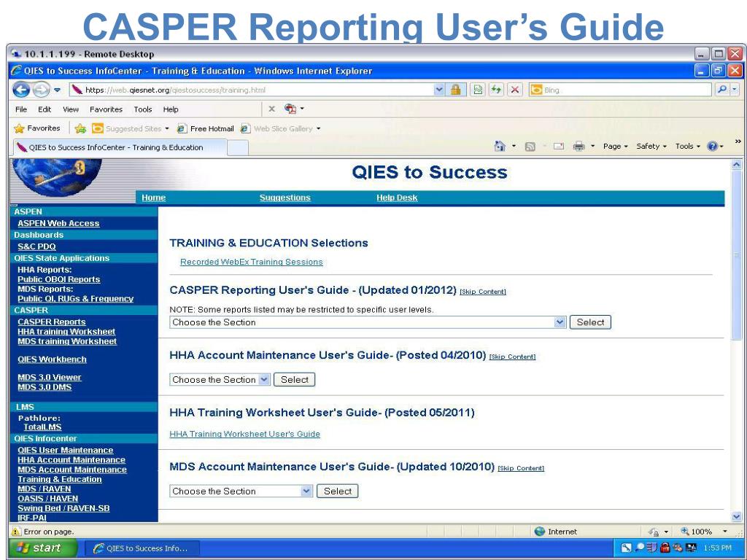This screenshot has width=747, height=560.
Task: Open ASPEN Web Access link
Action: [x=58, y=223]
